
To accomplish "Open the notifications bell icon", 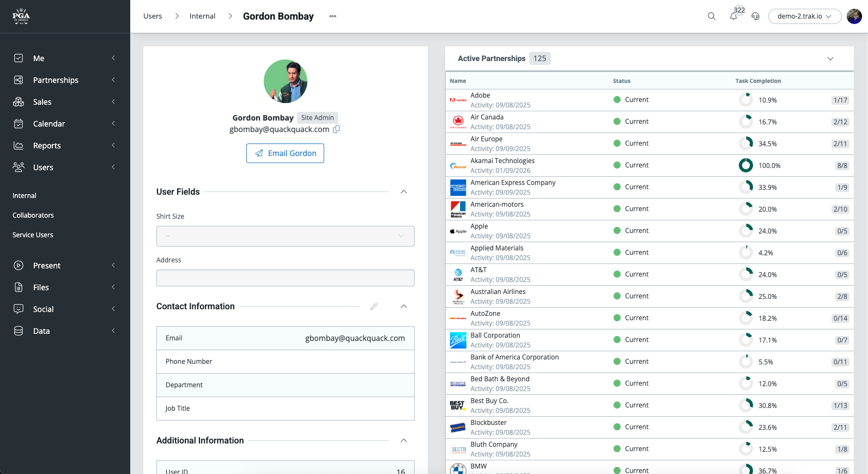I will pyautogui.click(x=733, y=16).
